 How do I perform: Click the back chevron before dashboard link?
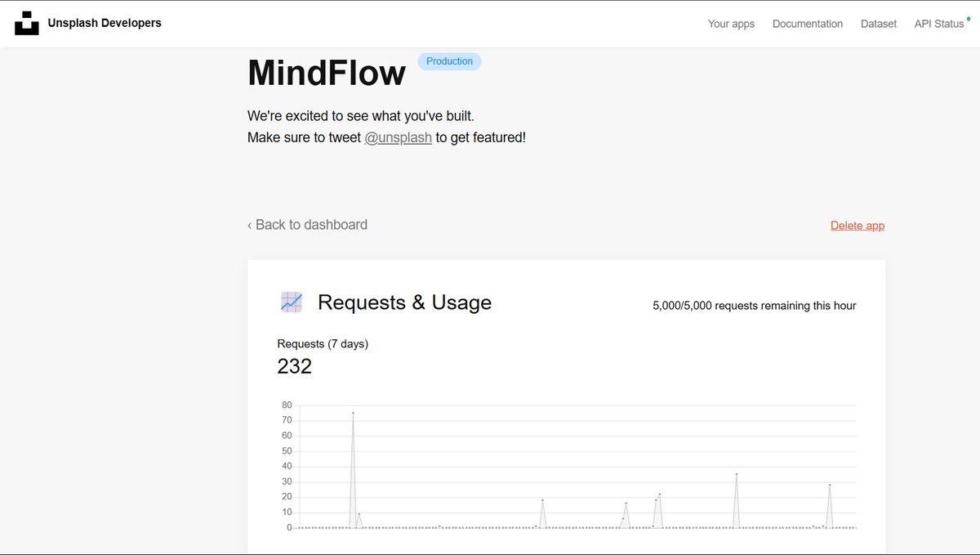[x=249, y=224]
